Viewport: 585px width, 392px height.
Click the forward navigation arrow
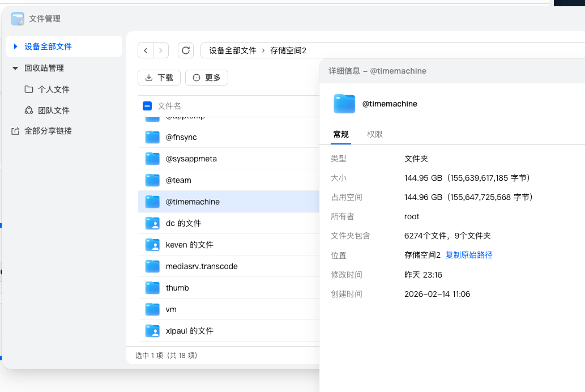(x=161, y=50)
